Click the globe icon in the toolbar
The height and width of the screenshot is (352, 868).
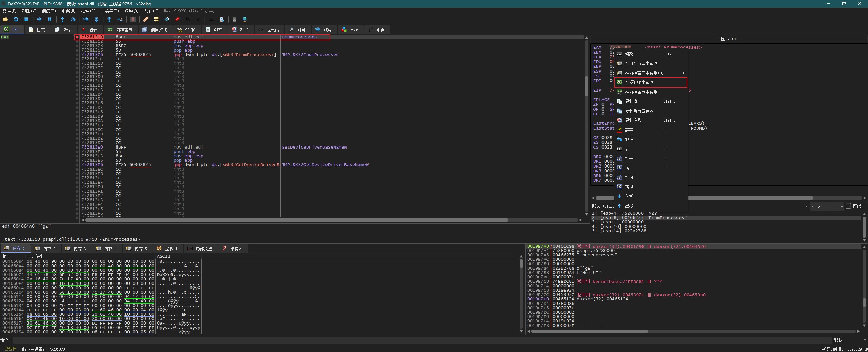245,19
